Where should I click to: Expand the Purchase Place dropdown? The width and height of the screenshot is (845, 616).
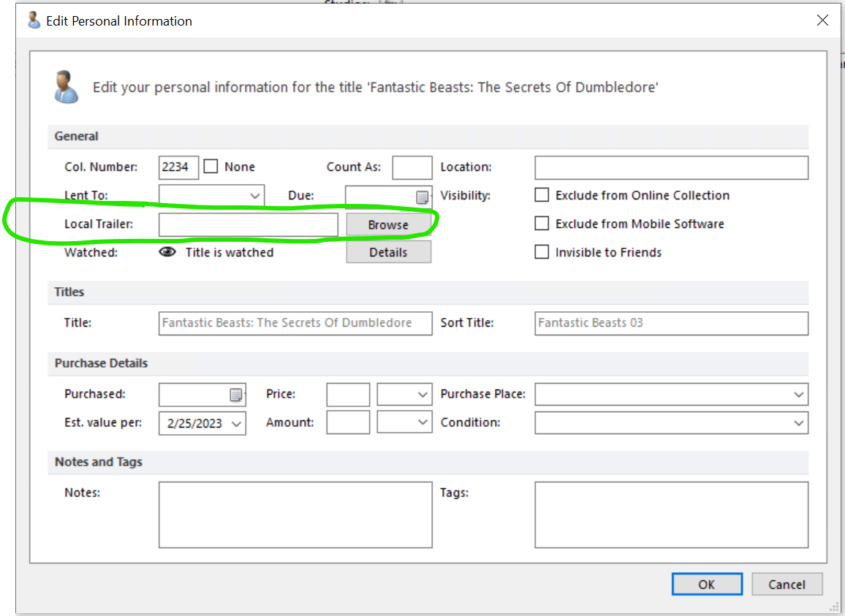coord(799,395)
